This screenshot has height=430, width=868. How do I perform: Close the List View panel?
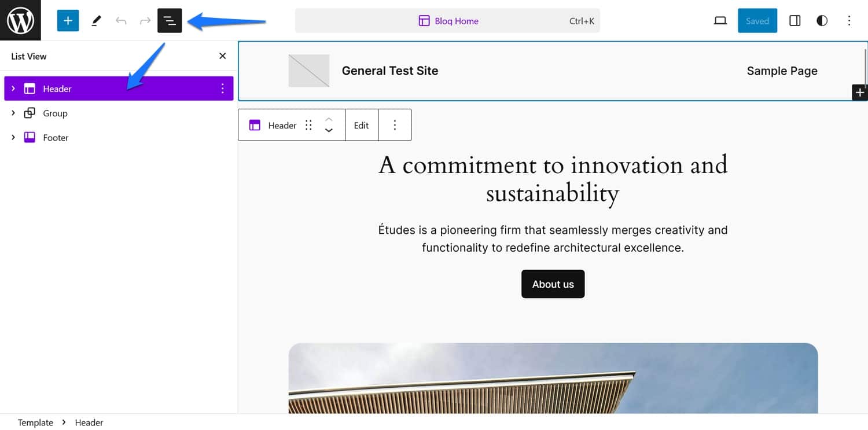(x=222, y=56)
